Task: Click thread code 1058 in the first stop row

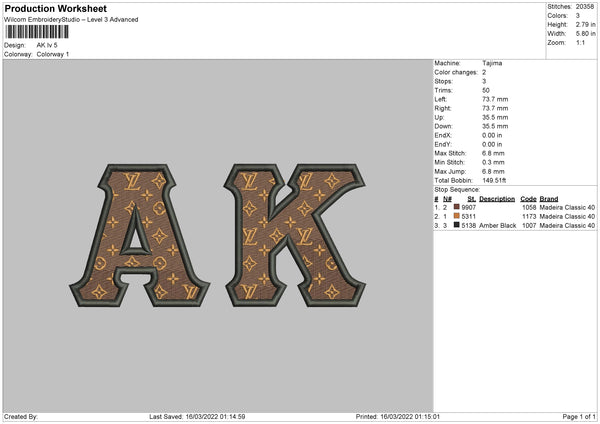Action: coord(529,207)
